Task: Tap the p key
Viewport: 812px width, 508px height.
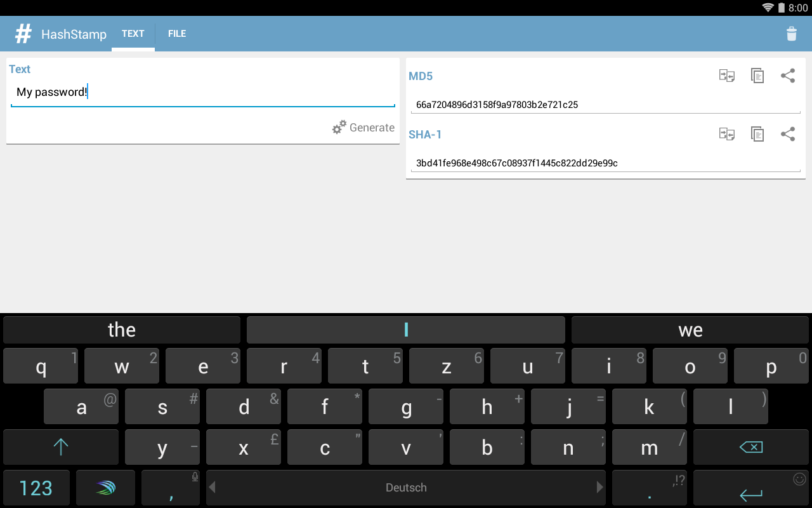Action: (x=771, y=366)
